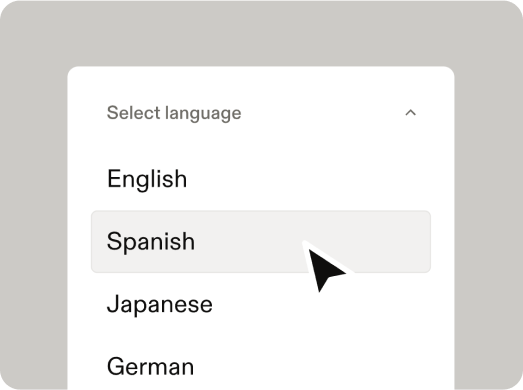Close the language list via the up arrow
This screenshot has width=523, height=390.
click(410, 113)
